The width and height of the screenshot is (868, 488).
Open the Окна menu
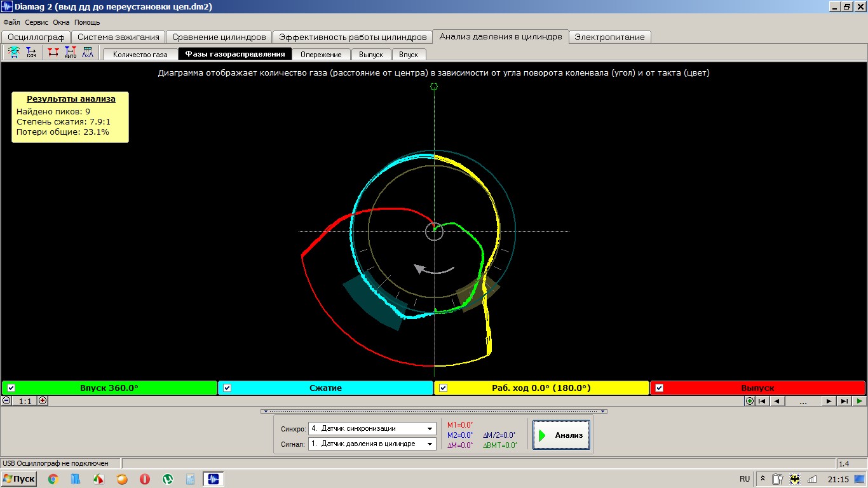pyautogui.click(x=61, y=22)
